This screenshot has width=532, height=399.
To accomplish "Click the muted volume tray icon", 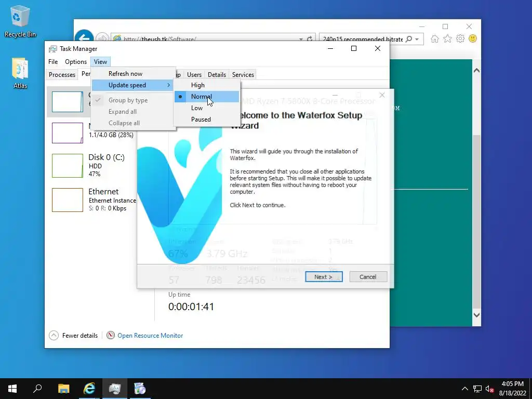I will point(489,389).
